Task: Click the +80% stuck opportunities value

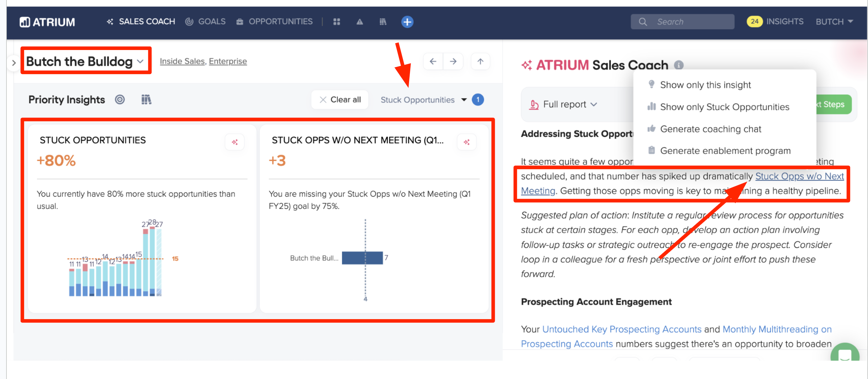Action: [56, 161]
